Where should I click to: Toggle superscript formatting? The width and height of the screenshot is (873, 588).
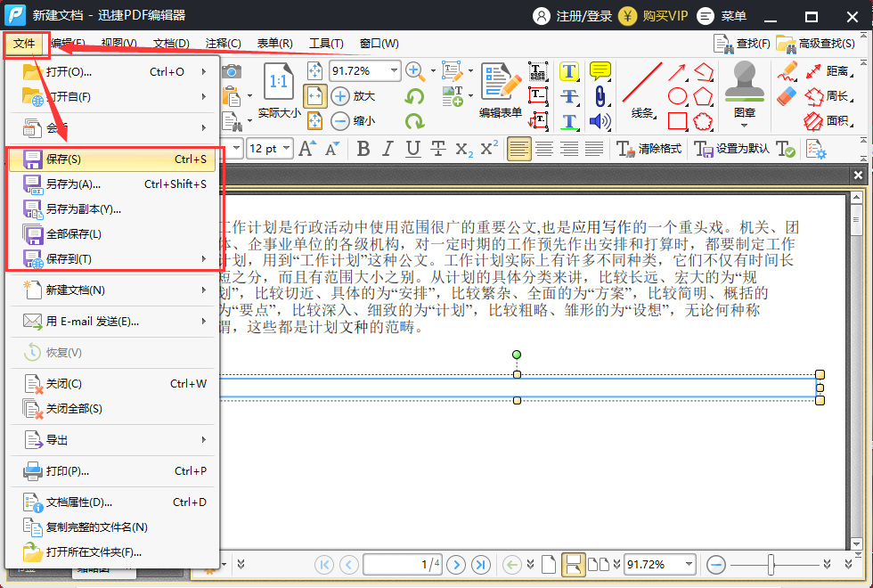pyautogui.click(x=489, y=148)
